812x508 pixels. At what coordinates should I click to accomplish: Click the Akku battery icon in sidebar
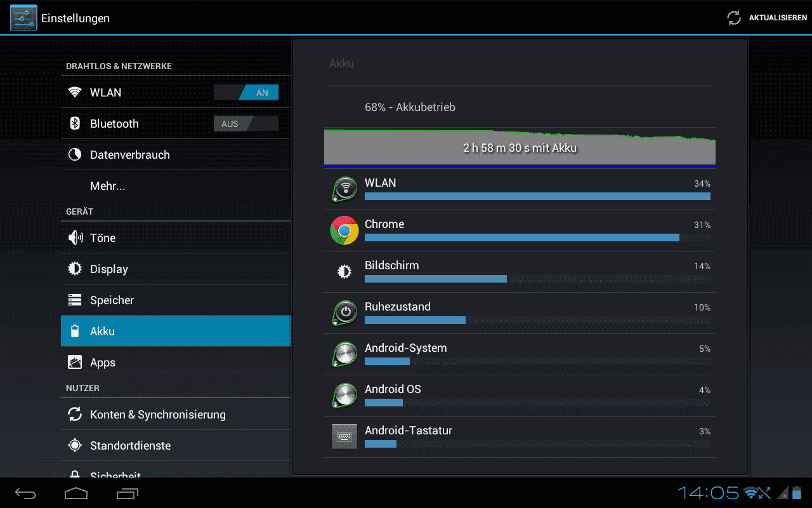75,331
